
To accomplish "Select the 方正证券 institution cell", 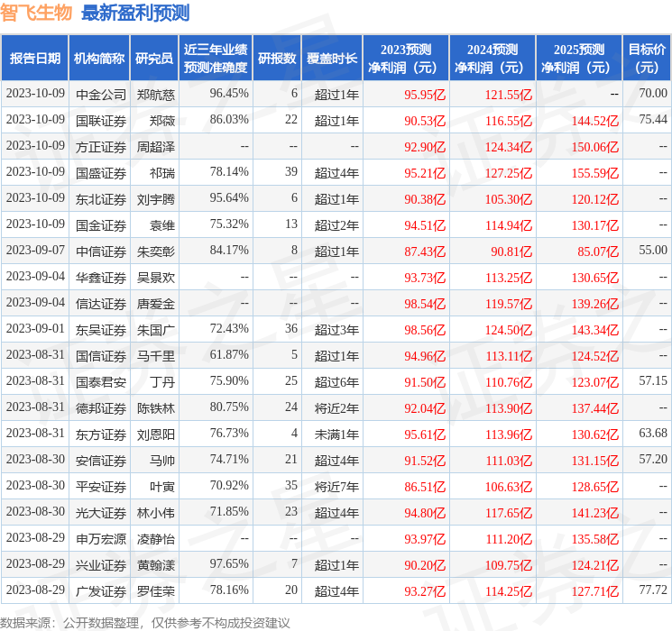I will (101, 147).
